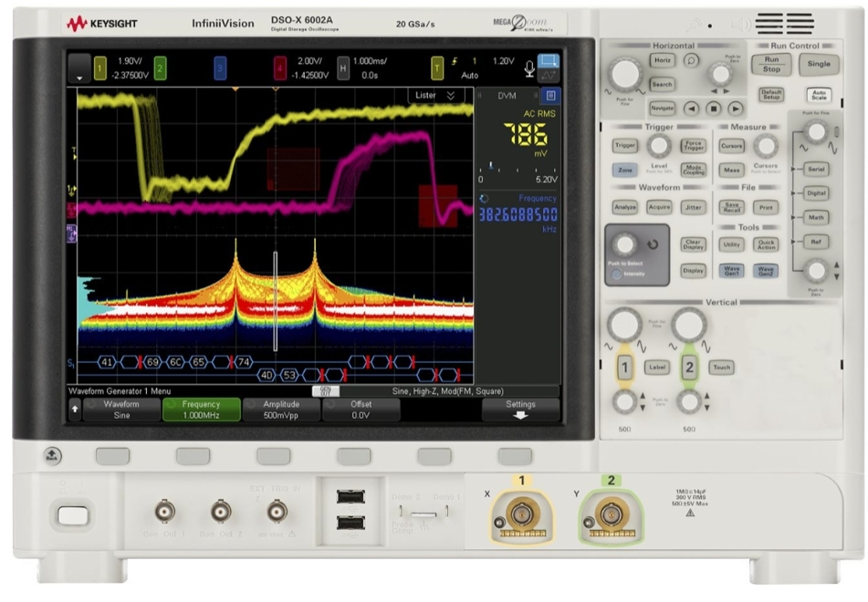Expand the Lister dropdown chevrons
868x602 pixels.
(x=451, y=96)
